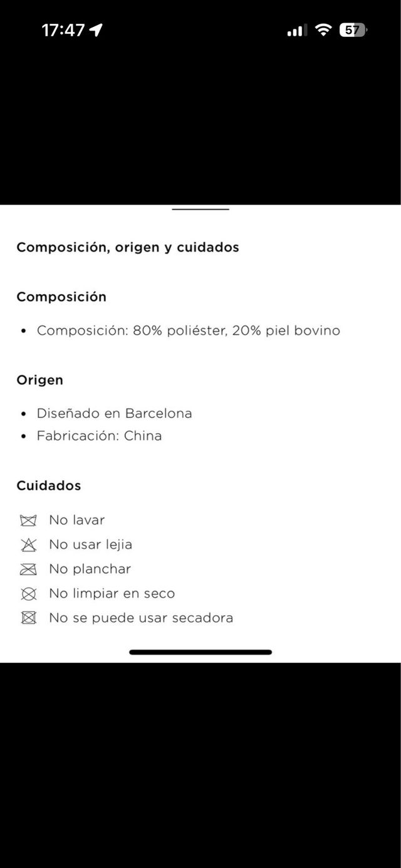The height and width of the screenshot is (868, 401).
Task: Tap the Wi-Fi status icon
Action: point(323,30)
